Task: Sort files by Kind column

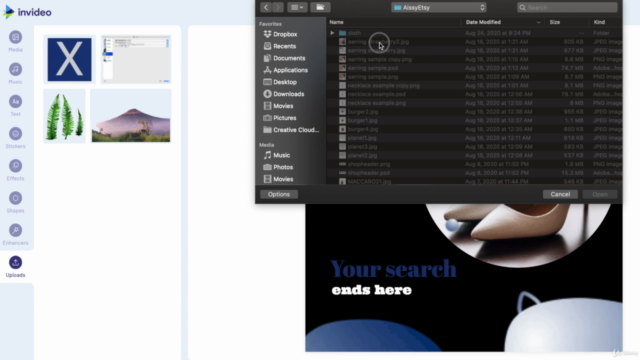Action: [599, 22]
